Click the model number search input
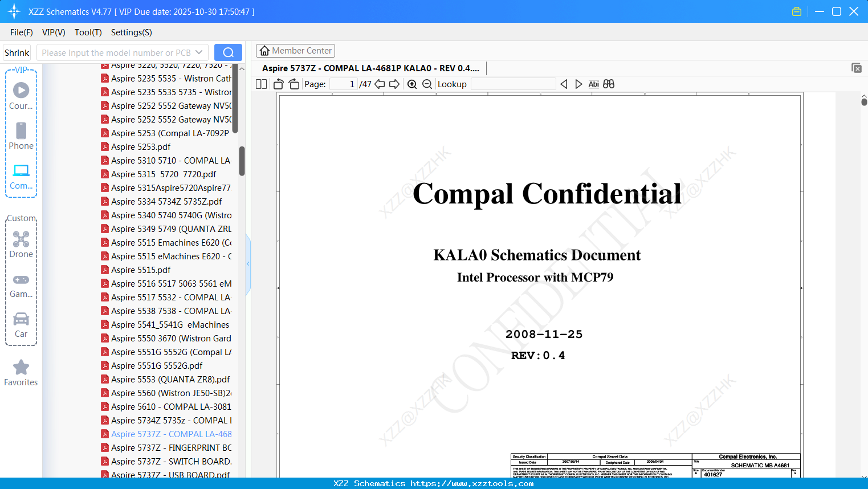The image size is (868, 489). 116,52
